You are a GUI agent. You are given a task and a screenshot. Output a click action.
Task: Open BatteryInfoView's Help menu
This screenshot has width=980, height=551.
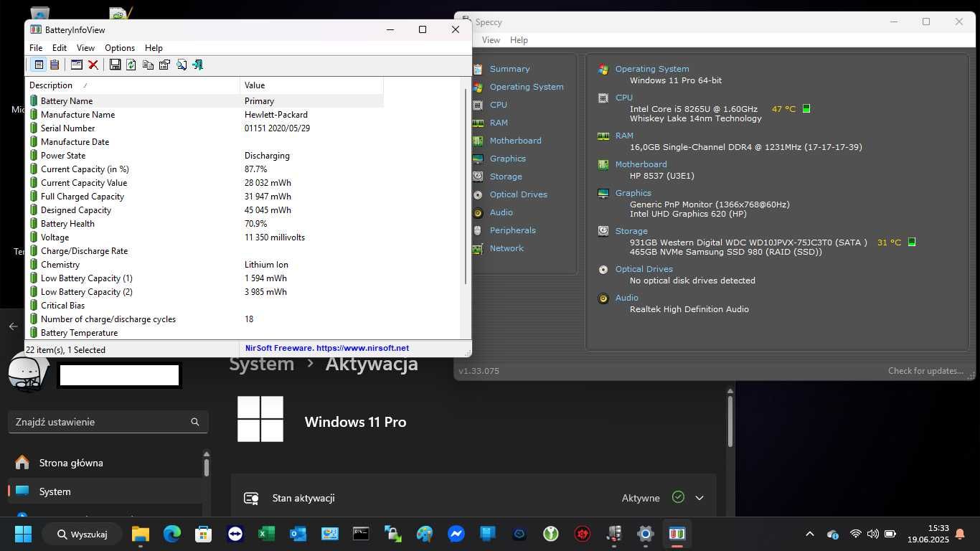coord(154,47)
